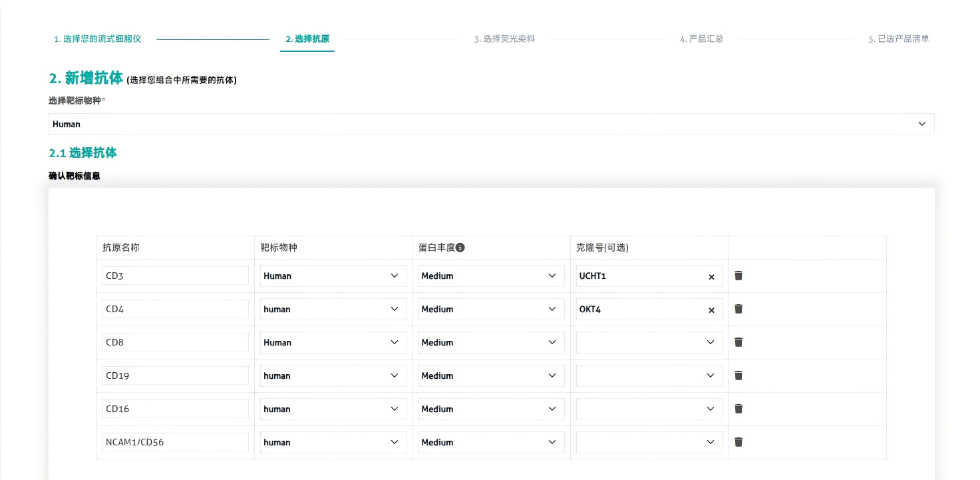Expand clone dropdown for NCAM1/CD56 row
This screenshot has width=980, height=480.
click(x=649, y=442)
